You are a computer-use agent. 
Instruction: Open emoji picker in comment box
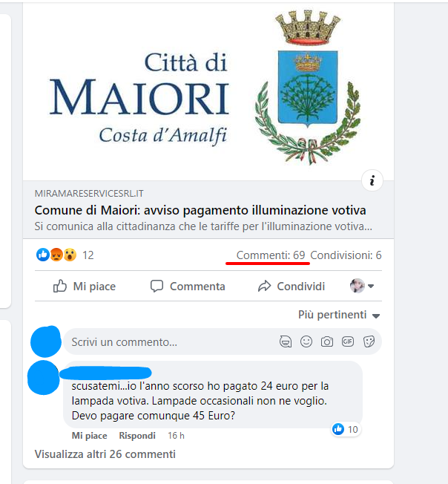(x=306, y=341)
